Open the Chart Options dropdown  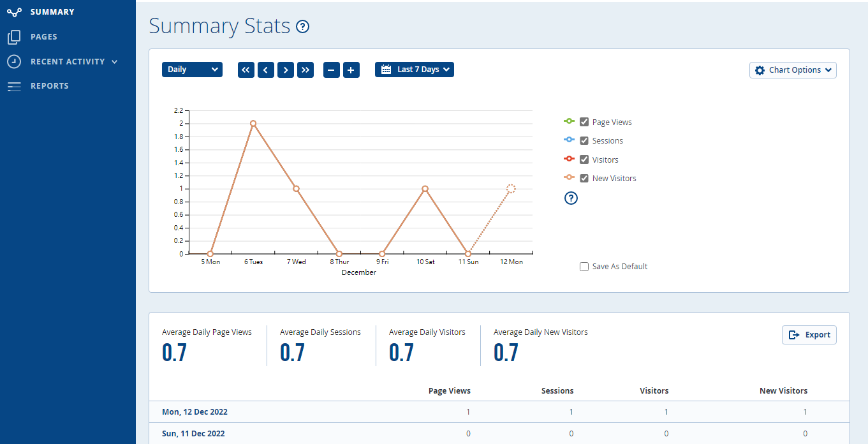[x=793, y=70]
